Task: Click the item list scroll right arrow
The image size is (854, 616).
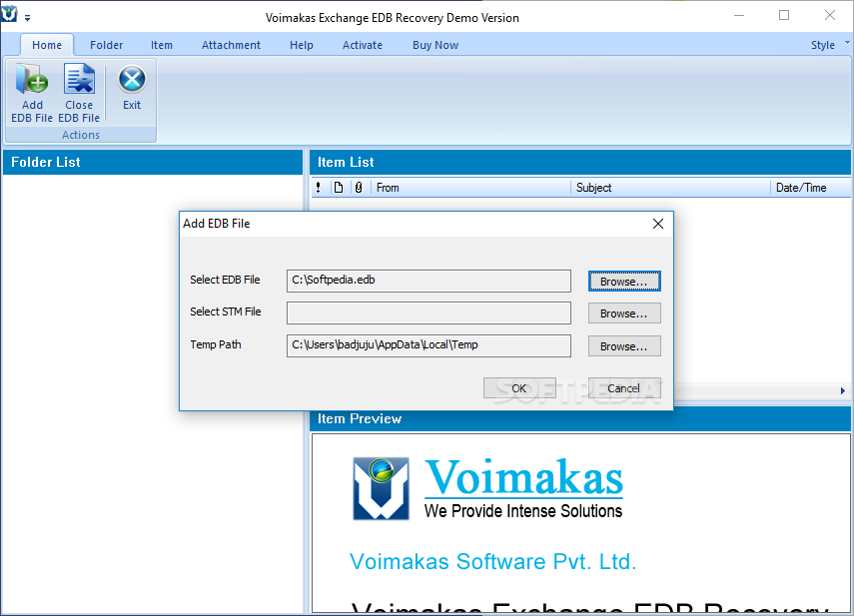Action: pyautogui.click(x=843, y=390)
